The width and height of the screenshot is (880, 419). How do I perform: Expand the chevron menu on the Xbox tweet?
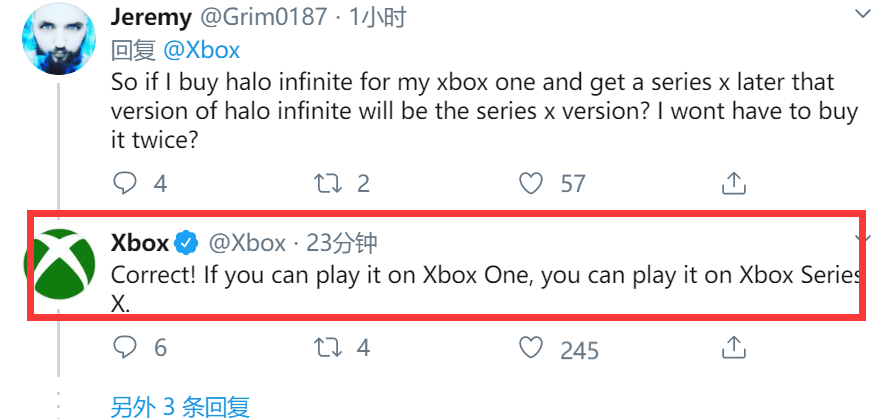click(860, 238)
